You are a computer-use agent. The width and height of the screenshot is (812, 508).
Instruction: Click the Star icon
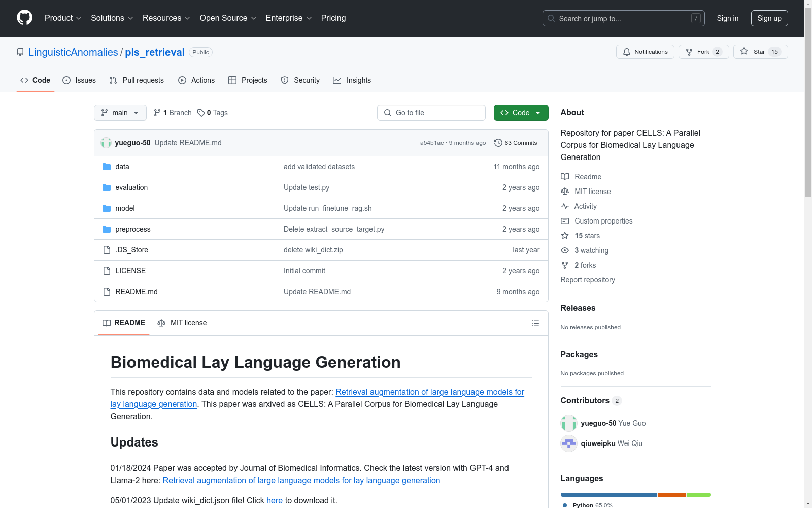coord(744,51)
